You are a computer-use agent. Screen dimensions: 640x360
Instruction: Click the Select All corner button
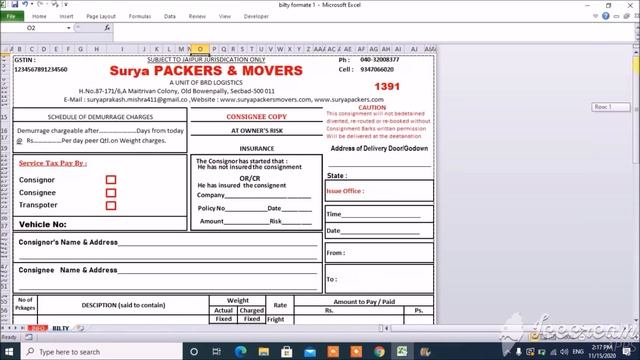click(6, 49)
